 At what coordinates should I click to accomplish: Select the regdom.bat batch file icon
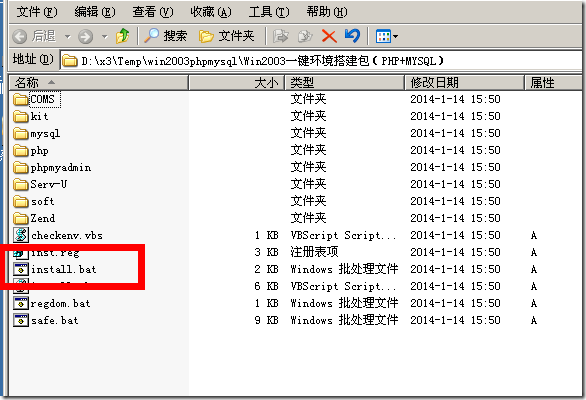click(21, 303)
